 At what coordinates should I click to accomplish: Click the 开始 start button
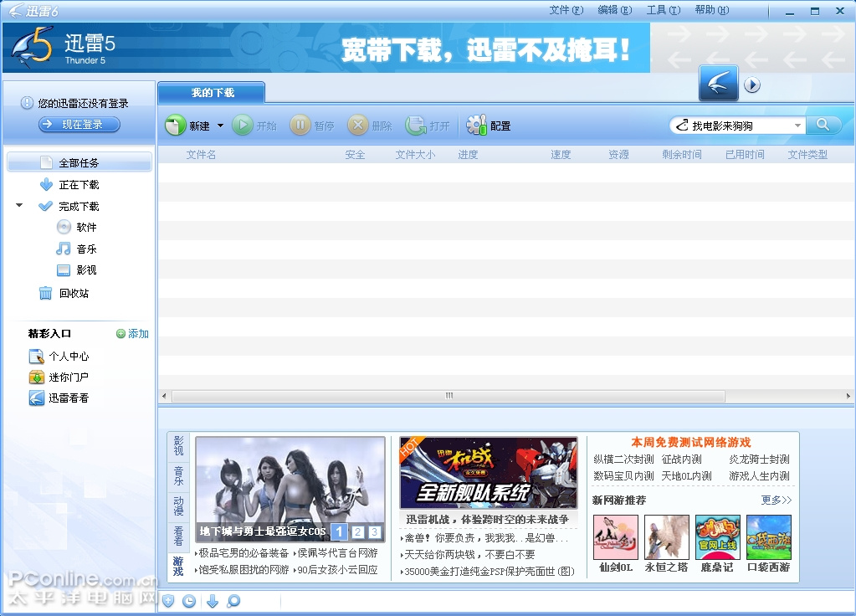tap(254, 126)
